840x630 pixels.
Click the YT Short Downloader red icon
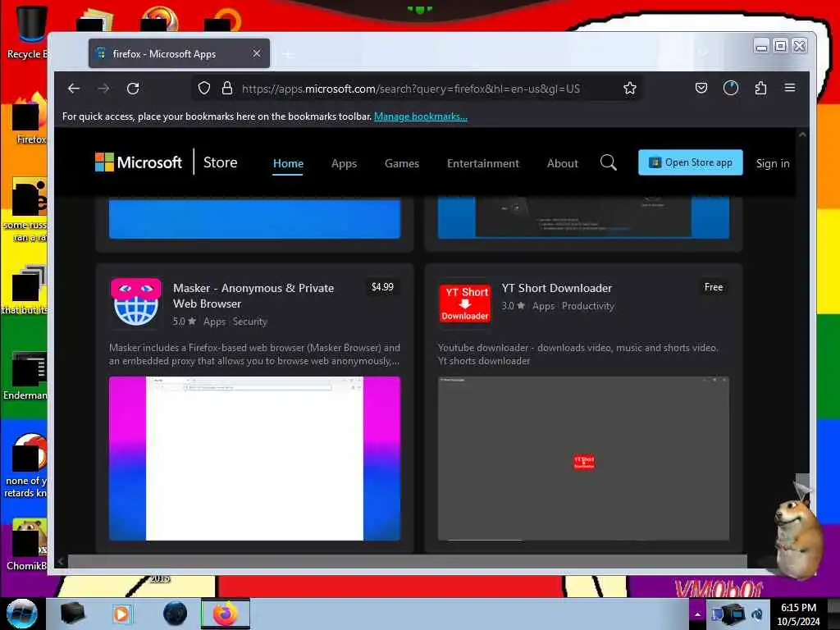point(464,304)
